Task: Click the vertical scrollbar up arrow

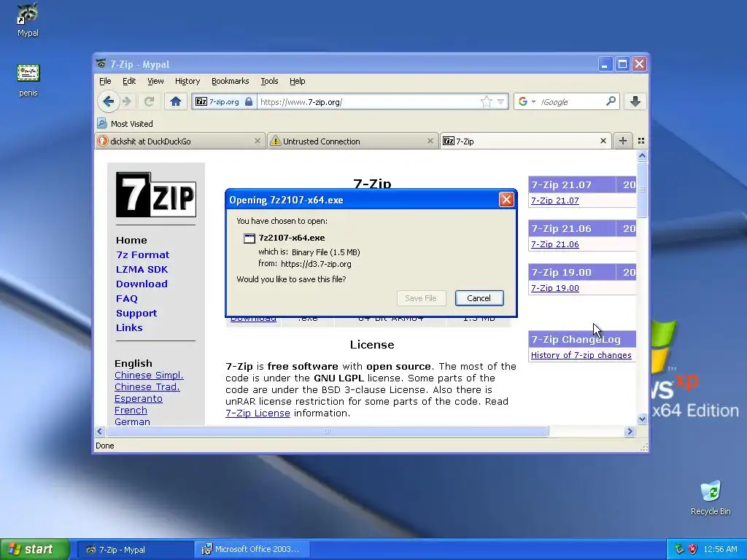Action: (x=642, y=156)
